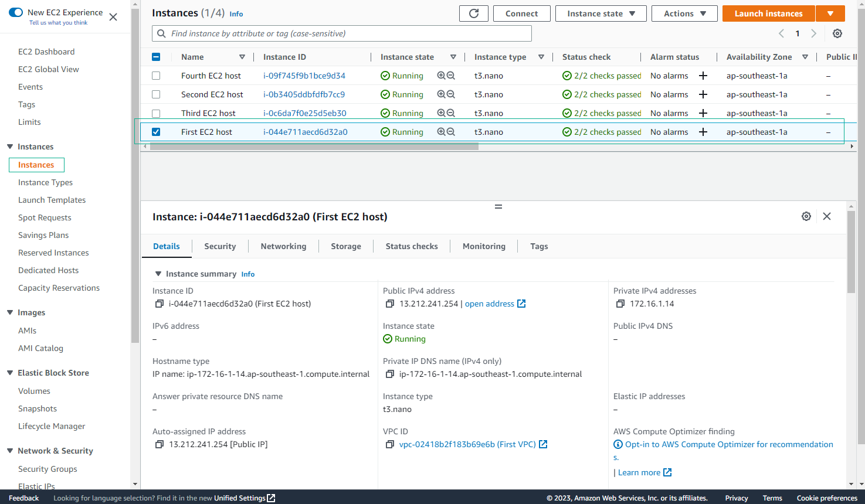Switch to the Storage tab
The height and width of the screenshot is (504, 865).
[346, 246]
